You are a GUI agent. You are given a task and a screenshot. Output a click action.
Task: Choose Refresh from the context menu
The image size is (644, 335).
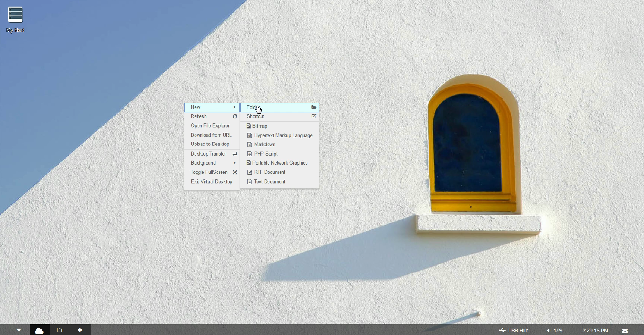click(212, 116)
